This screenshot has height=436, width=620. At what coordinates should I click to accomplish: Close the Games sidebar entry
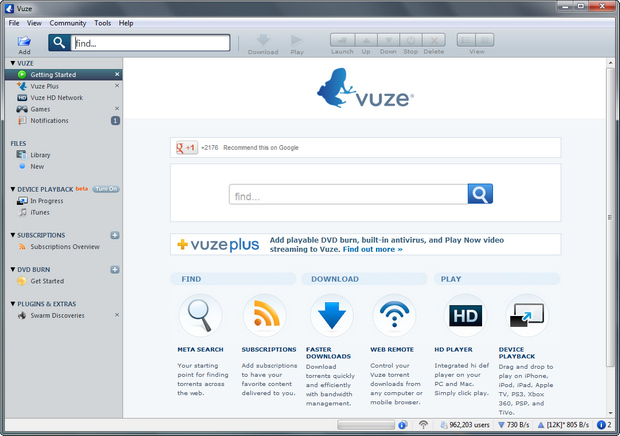(117, 109)
